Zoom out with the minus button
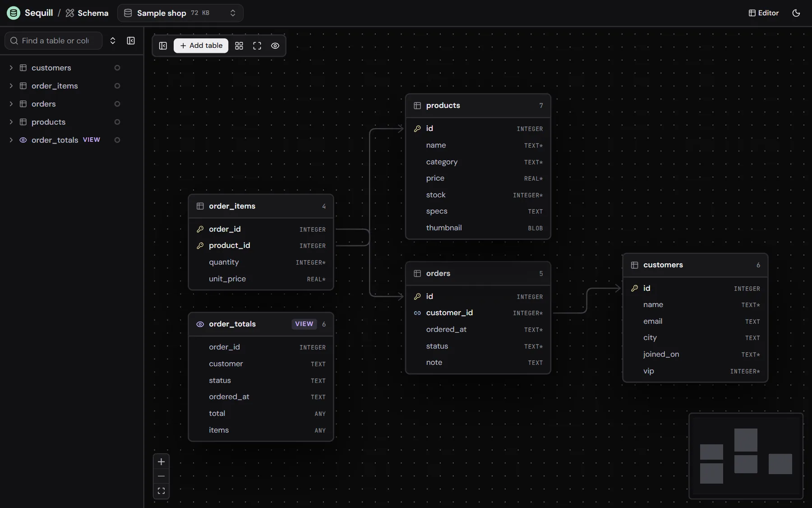The width and height of the screenshot is (812, 508). 161,476
